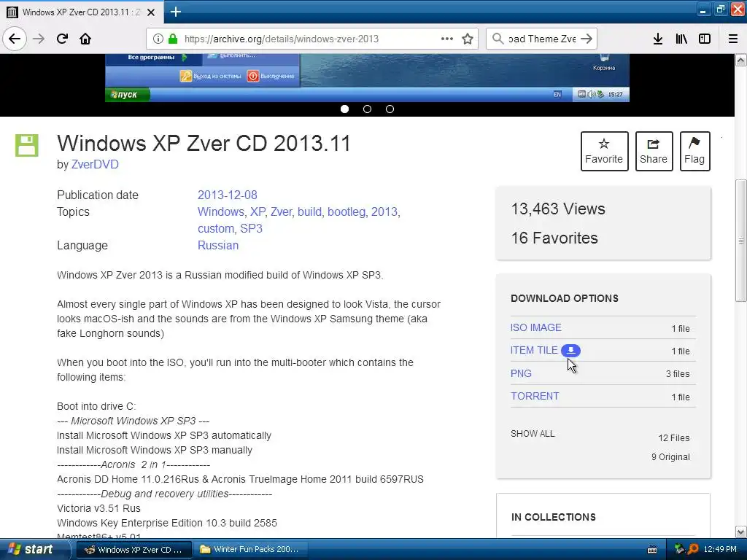The width and height of the screenshot is (747, 560).
Task: Open the custom topic link
Action: point(216,228)
